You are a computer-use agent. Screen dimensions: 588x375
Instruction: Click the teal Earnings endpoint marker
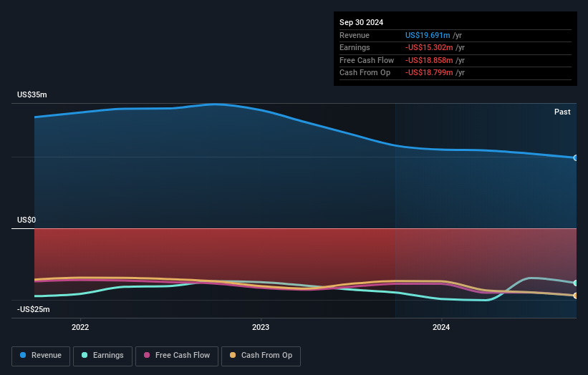(576, 283)
